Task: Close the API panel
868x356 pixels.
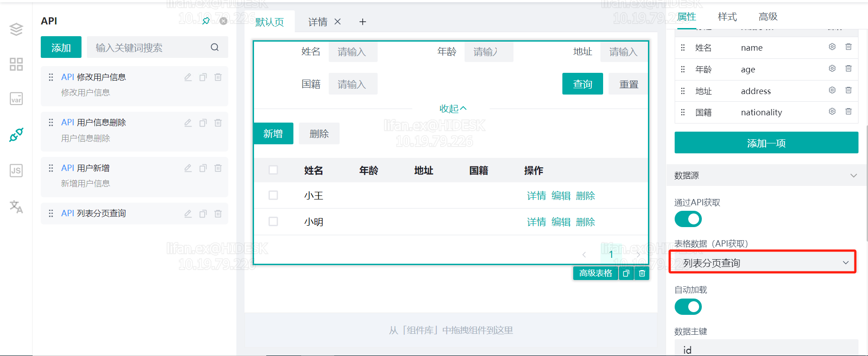Action: coord(223,21)
